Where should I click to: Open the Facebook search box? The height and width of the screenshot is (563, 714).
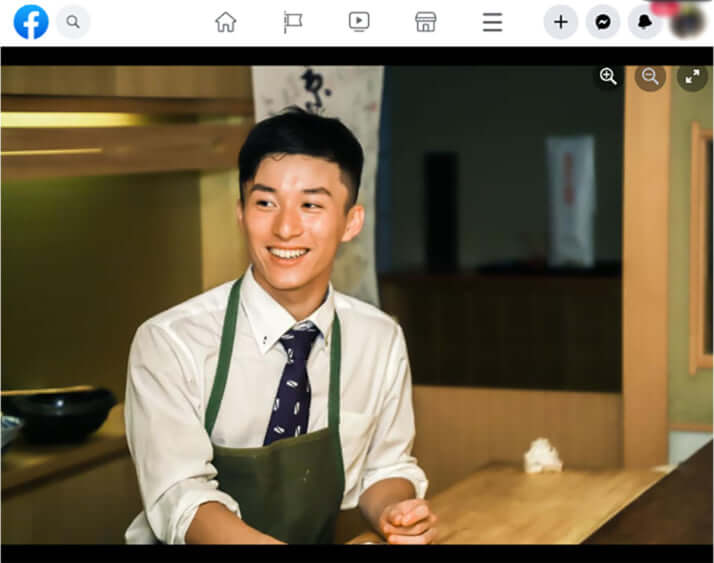73,21
